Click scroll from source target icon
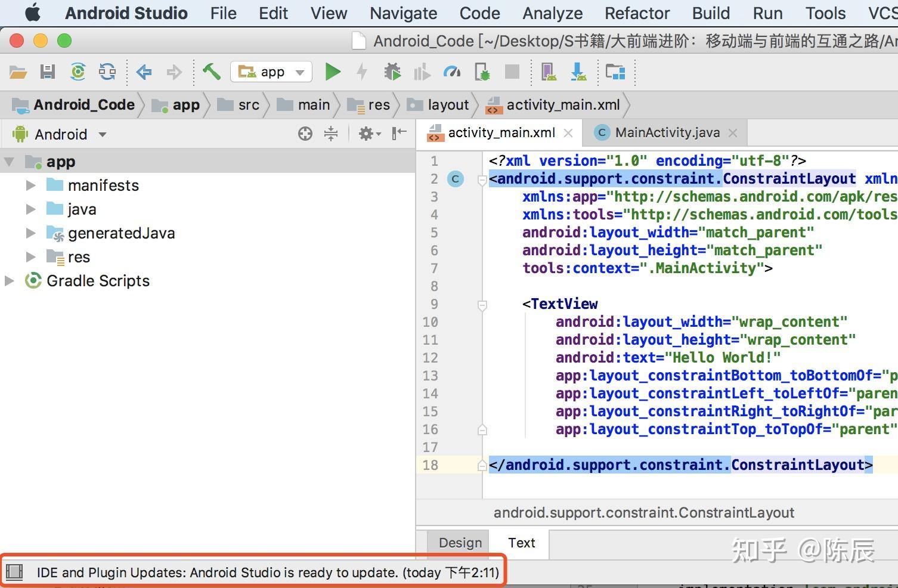 tap(305, 134)
